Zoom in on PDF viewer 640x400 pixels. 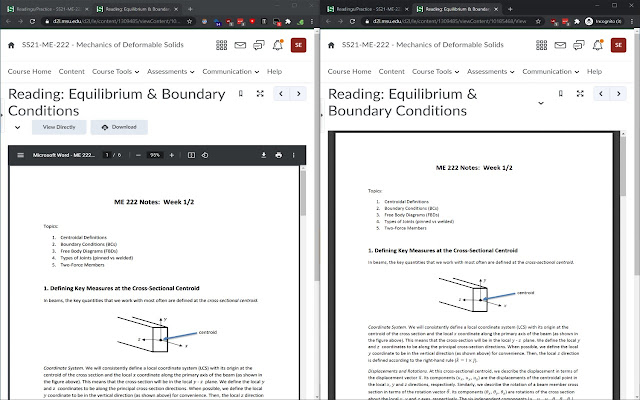pyautogui.click(x=172, y=155)
